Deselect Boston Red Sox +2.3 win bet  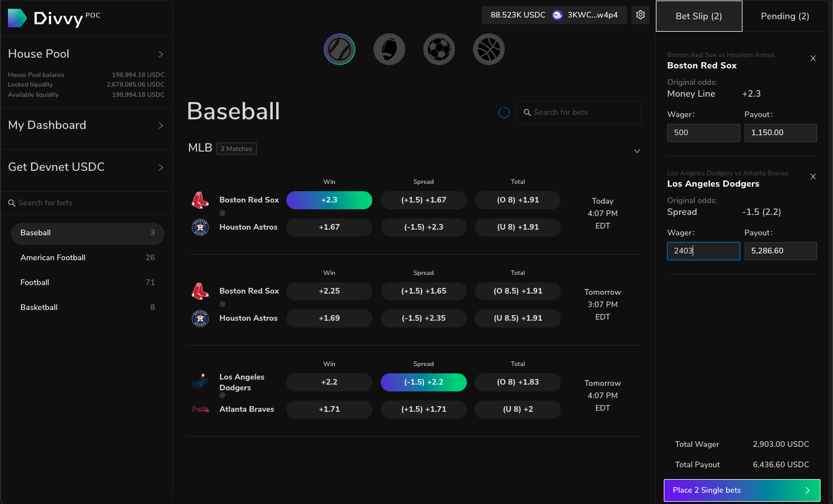329,200
